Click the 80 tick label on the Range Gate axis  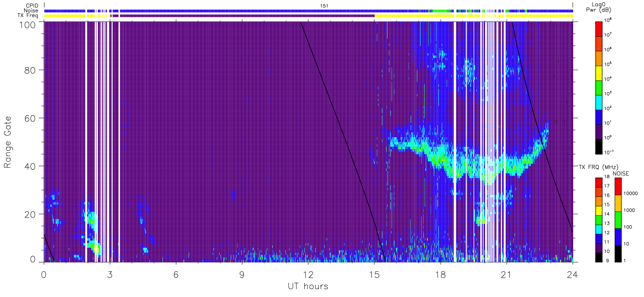[31, 70]
